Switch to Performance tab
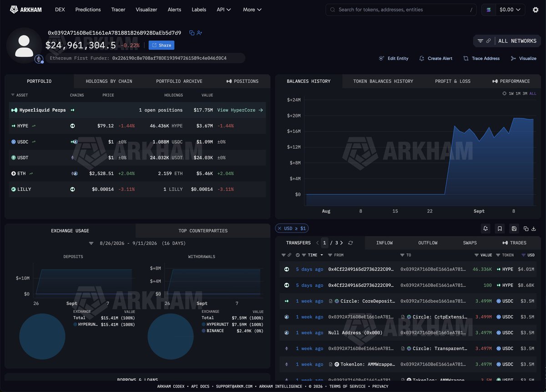The width and height of the screenshot is (546, 392). click(x=511, y=81)
